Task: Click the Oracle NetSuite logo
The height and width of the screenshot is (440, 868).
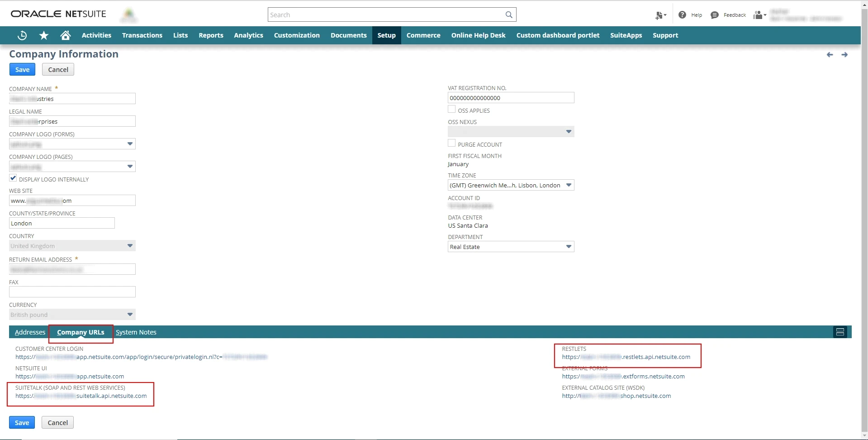Action: (x=58, y=14)
